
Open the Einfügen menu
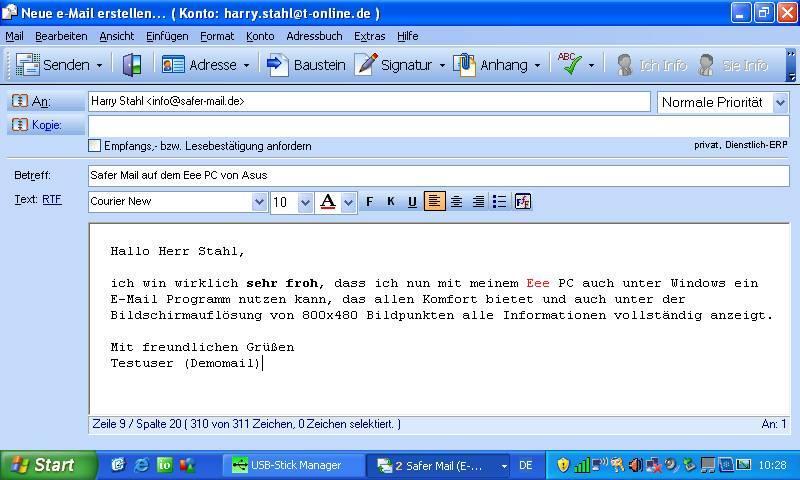167,36
